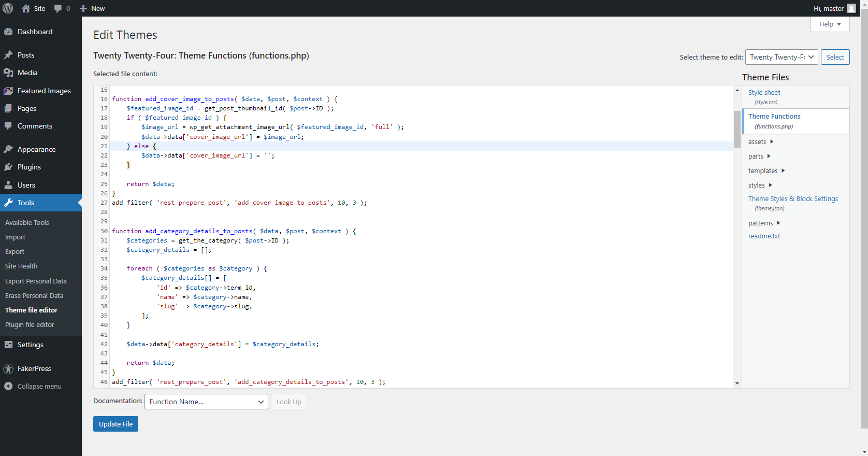Open the Select theme to edit dropdown
The image size is (868, 456).
pos(781,57)
